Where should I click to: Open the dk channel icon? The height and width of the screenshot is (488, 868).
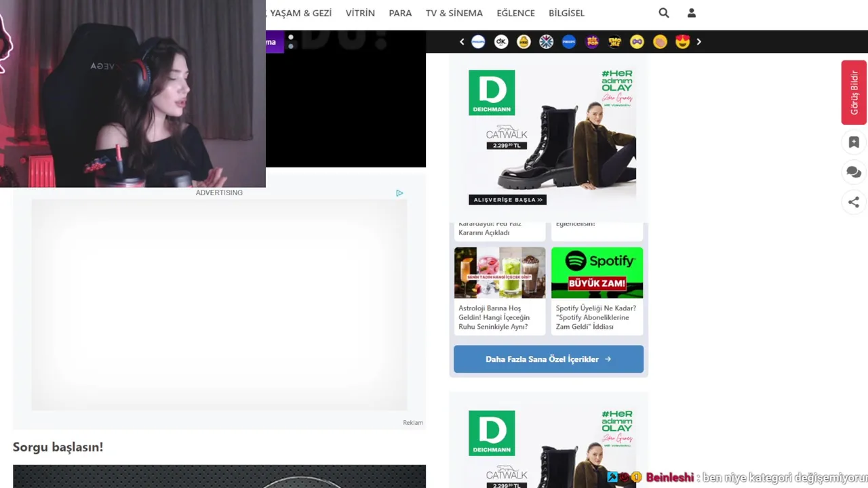(501, 42)
